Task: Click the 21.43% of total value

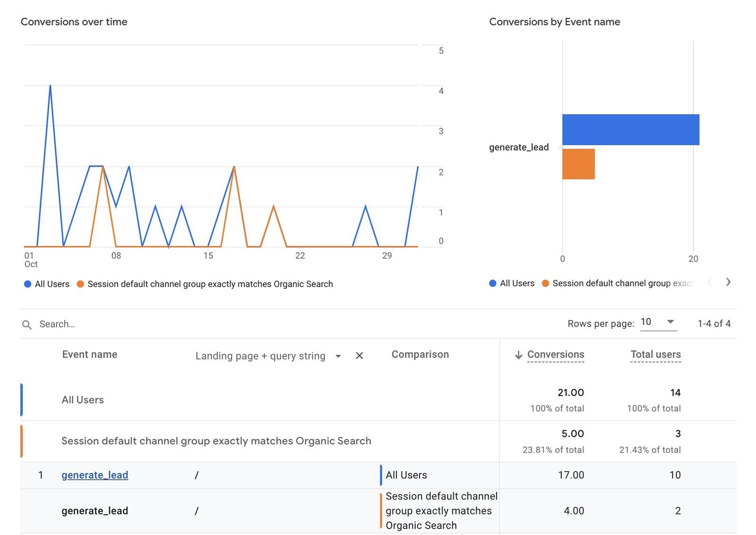Action: tap(650, 450)
